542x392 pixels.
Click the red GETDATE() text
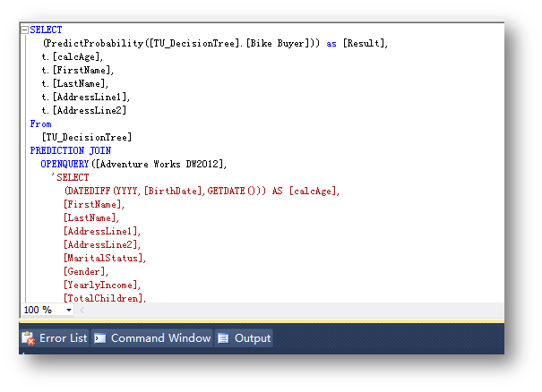pyautogui.click(x=234, y=192)
